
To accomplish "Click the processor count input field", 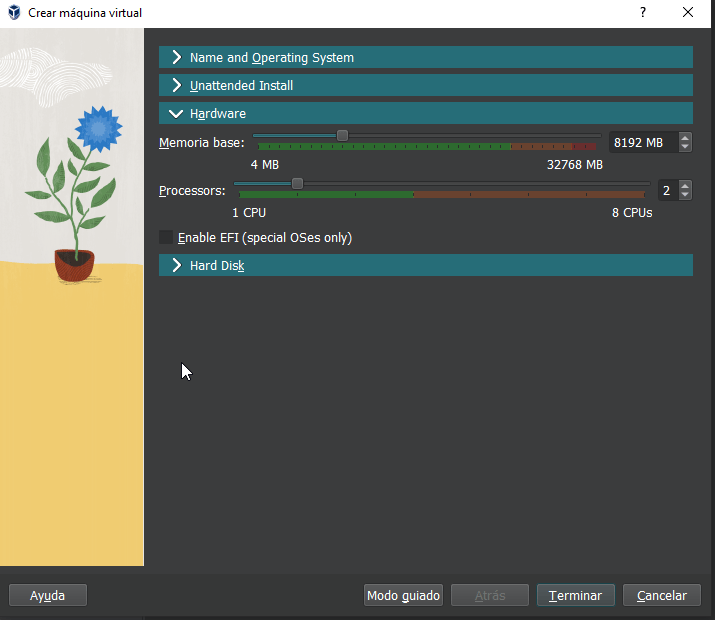I will 666,190.
